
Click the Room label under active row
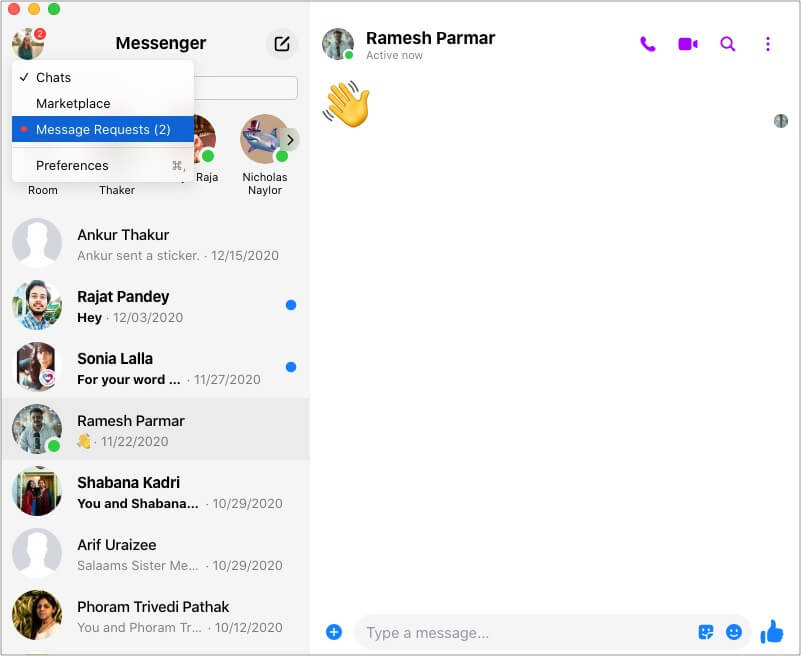click(x=42, y=190)
